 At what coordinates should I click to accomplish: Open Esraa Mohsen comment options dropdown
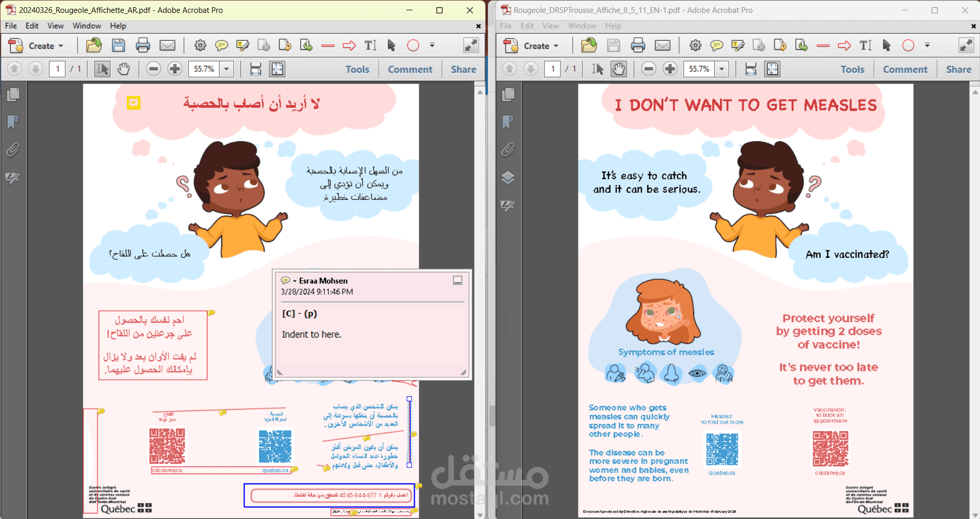click(295, 281)
